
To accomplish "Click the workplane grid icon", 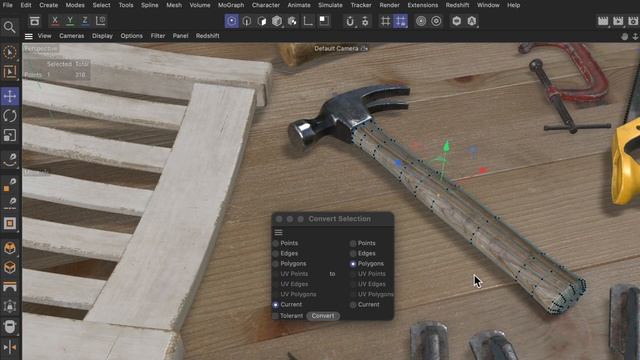I will (385, 21).
